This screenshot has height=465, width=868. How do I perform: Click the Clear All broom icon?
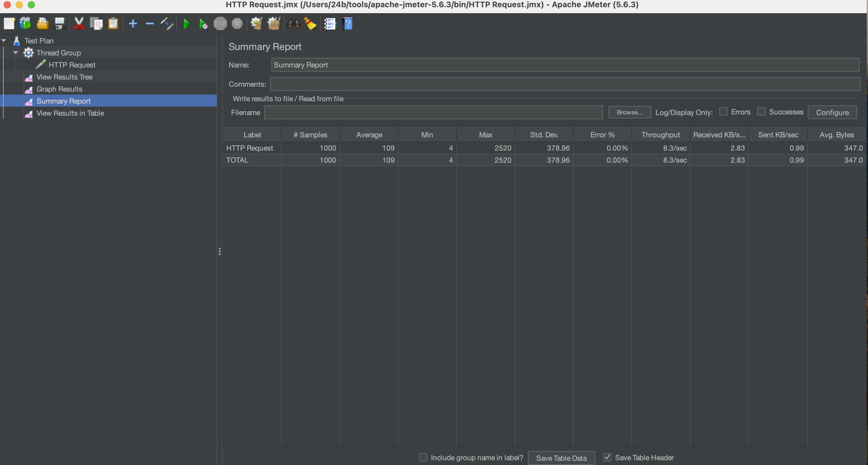point(274,24)
